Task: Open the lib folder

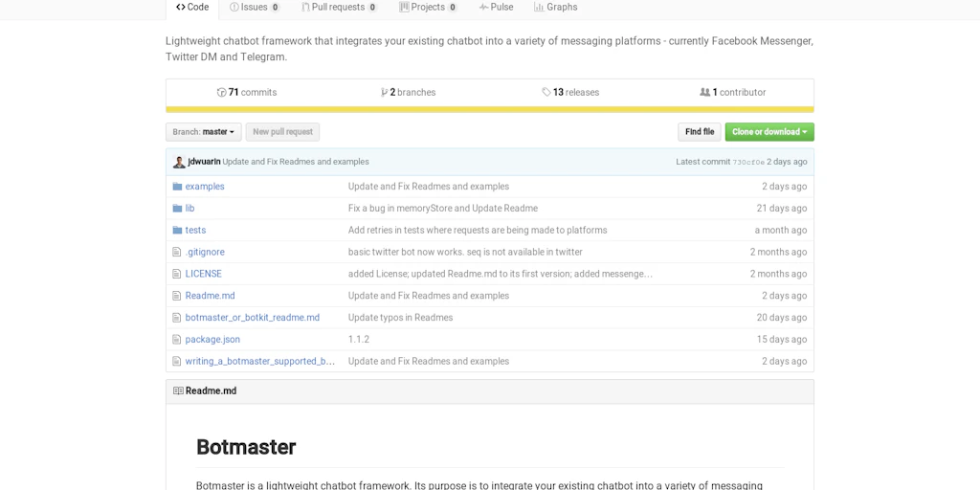Action: tap(190, 208)
